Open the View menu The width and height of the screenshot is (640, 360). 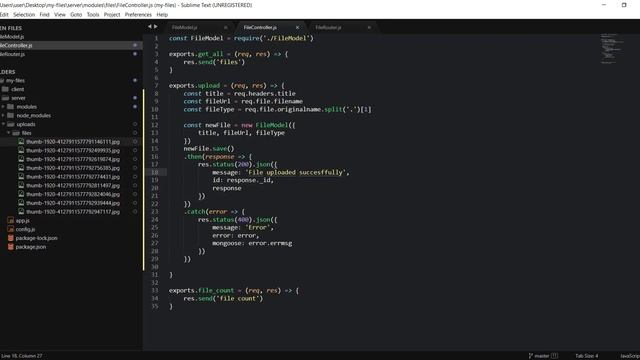click(60, 15)
